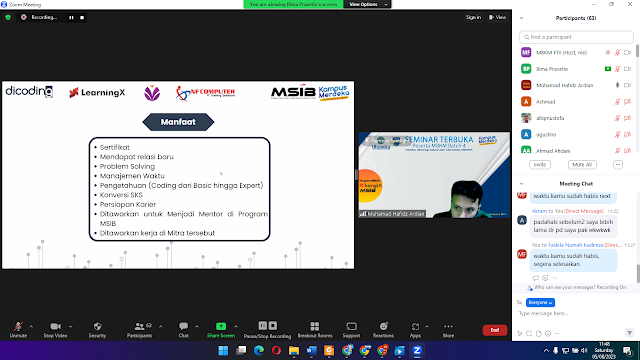Click the Find a participant search box

pos(576,37)
